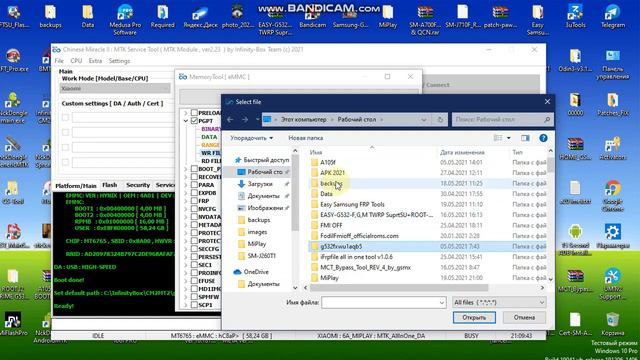The image size is (640, 360).
Task: Open the Telegram desktop icon
Action: point(613,16)
